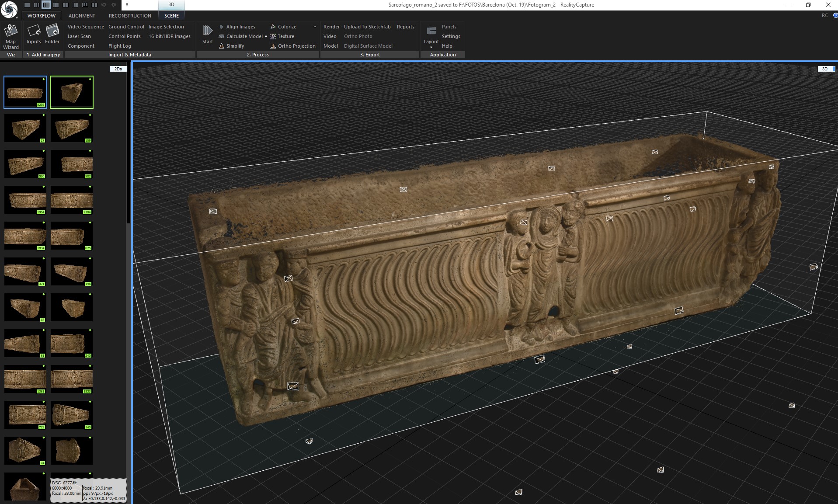This screenshot has width=838, height=504.
Task: Click the Inputs add imagery icon
Action: point(34,31)
